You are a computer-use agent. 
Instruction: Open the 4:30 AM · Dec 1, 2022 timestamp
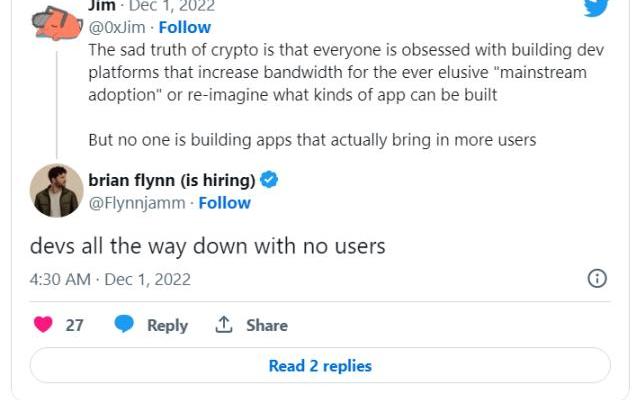(x=110, y=280)
